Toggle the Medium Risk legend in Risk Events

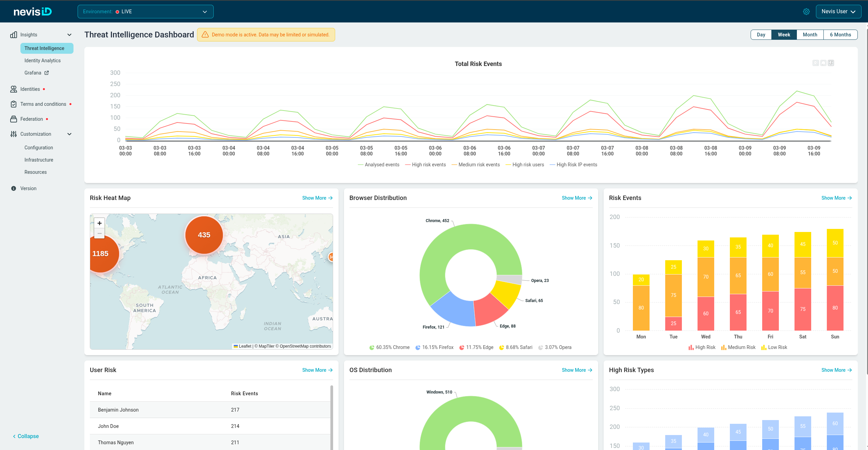point(738,347)
